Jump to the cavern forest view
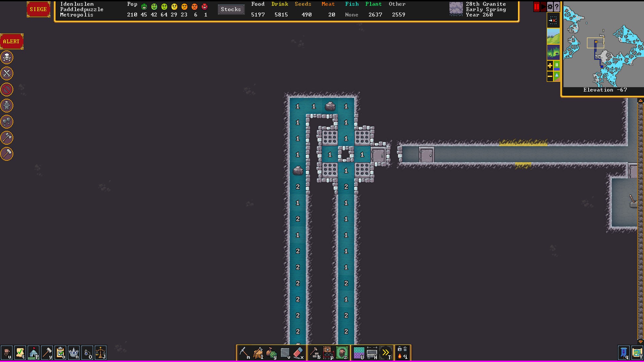 [553, 52]
